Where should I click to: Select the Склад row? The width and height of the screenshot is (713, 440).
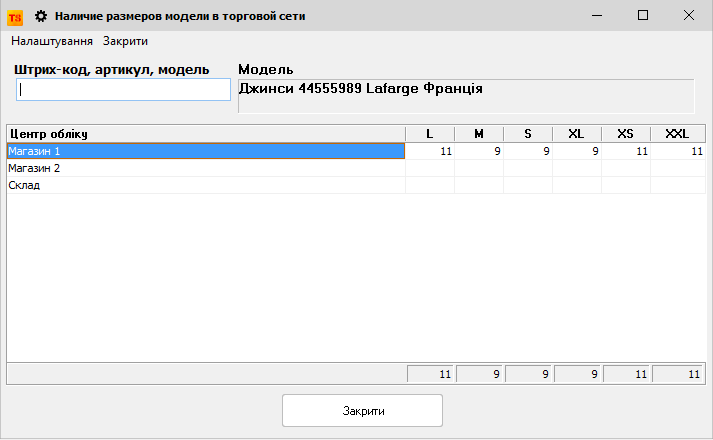[x=205, y=185]
